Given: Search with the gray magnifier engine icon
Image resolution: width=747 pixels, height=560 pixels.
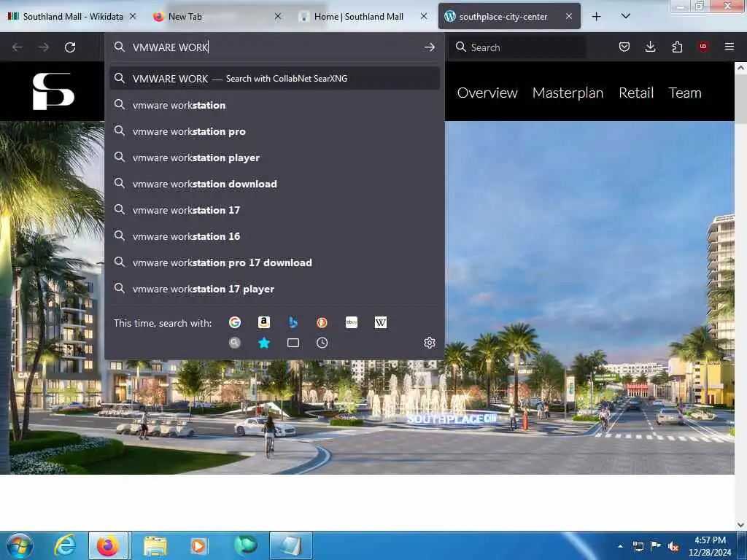Looking at the screenshot, I should [x=235, y=343].
